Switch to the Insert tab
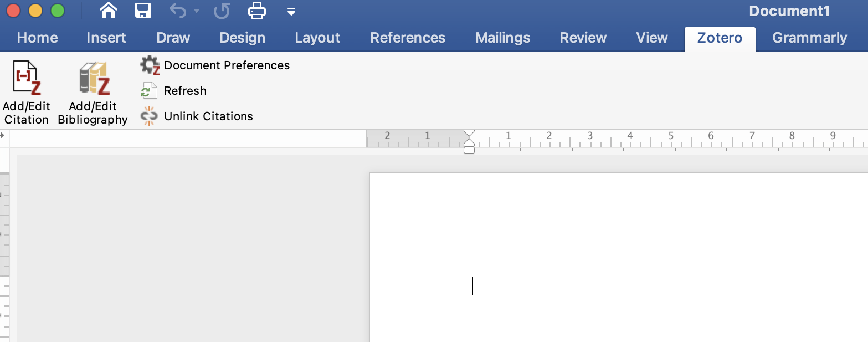Viewport: 868px width, 342px height. 106,38
